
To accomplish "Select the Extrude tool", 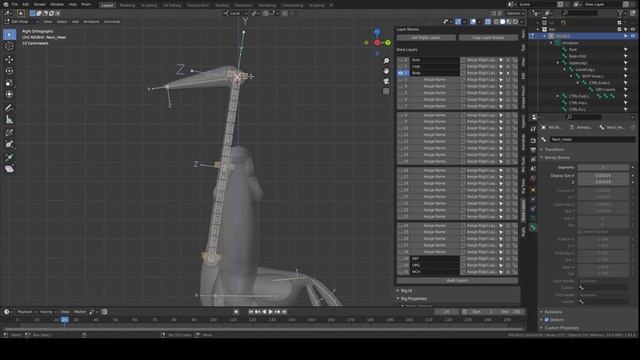I will 9,157.
